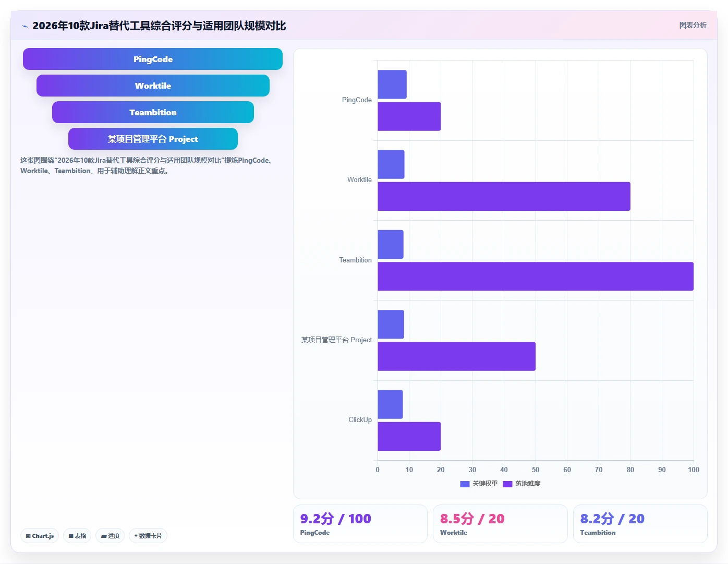Click the 90 tick on the x-axis

tap(662, 470)
